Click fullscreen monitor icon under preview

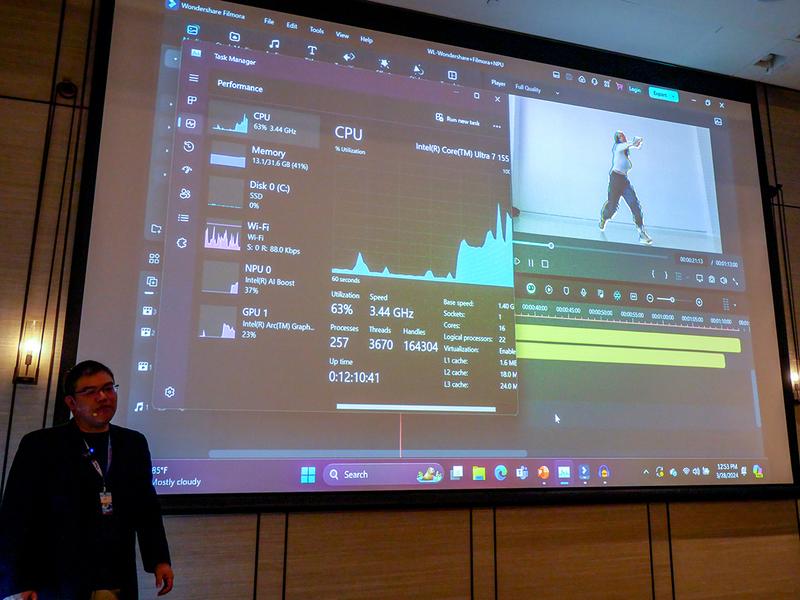pyautogui.click(x=699, y=279)
